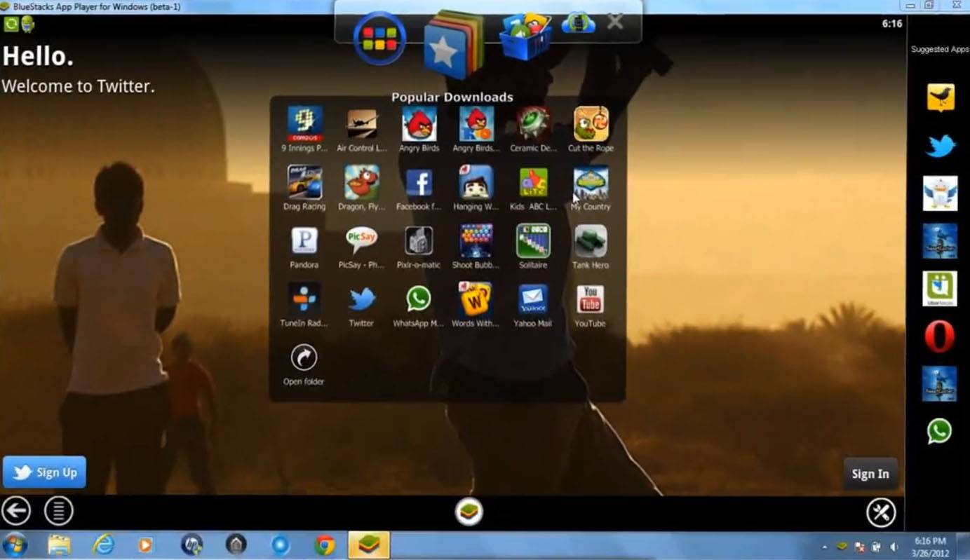Open WhatsApp in Suggested Apps sidebar
970x560 pixels.
click(939, 431)
